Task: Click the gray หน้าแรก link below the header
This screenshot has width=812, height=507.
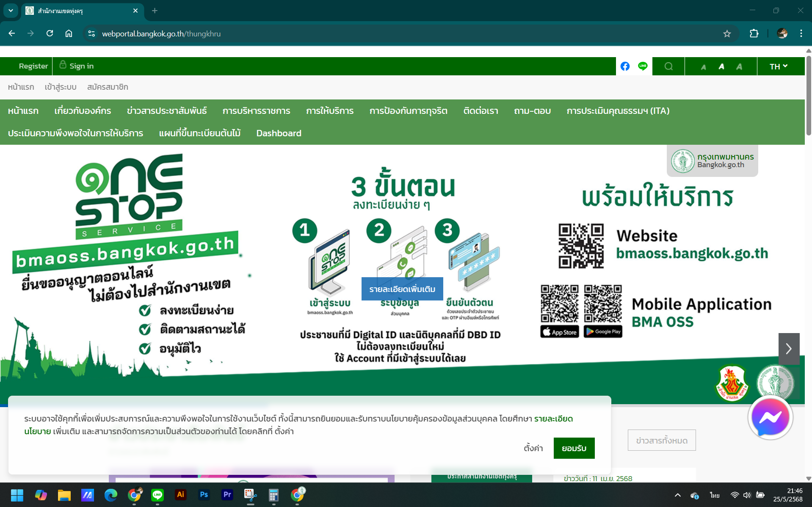Action: point(21,87)
